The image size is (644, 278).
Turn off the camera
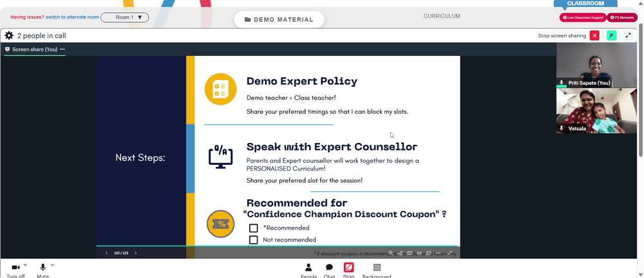click(15, 271)
